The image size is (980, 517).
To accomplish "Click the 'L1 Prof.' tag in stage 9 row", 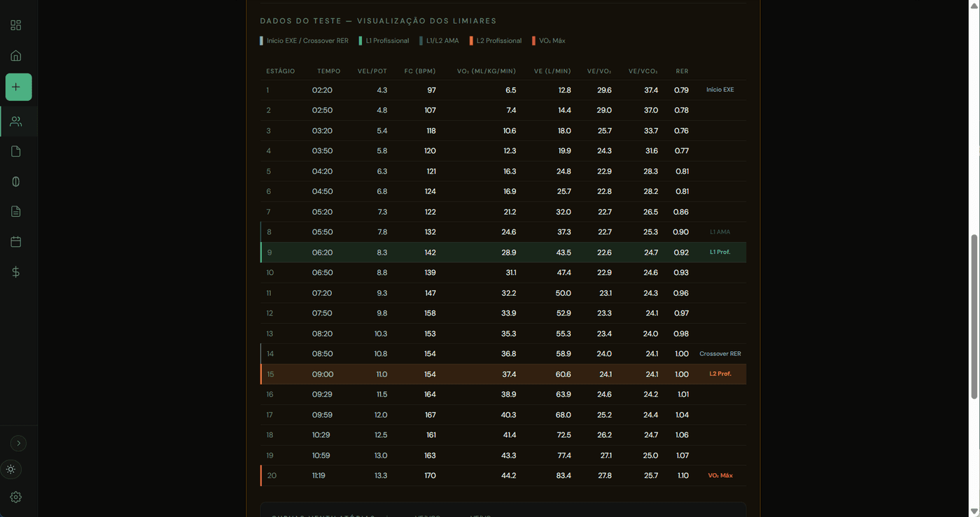I will pos(720,252).
